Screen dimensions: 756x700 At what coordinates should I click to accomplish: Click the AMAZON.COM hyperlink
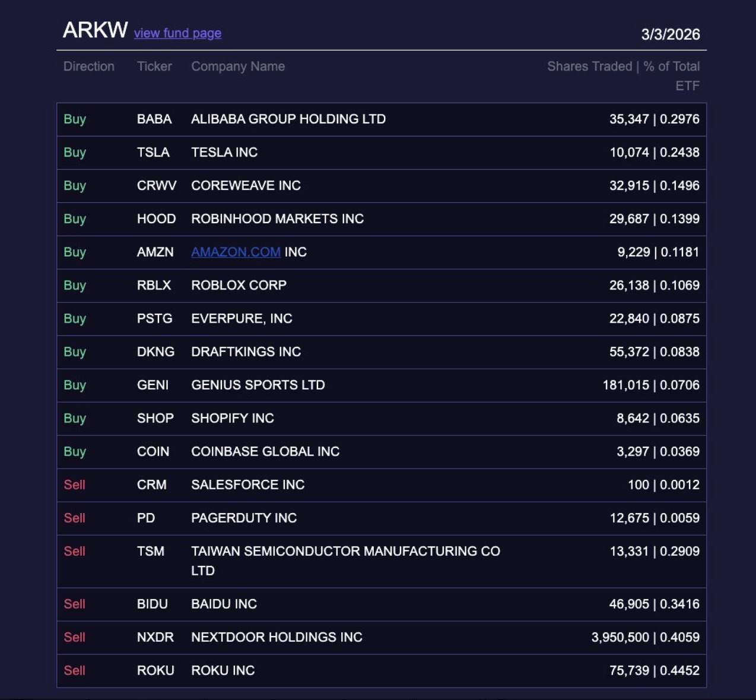pos(236,252)
